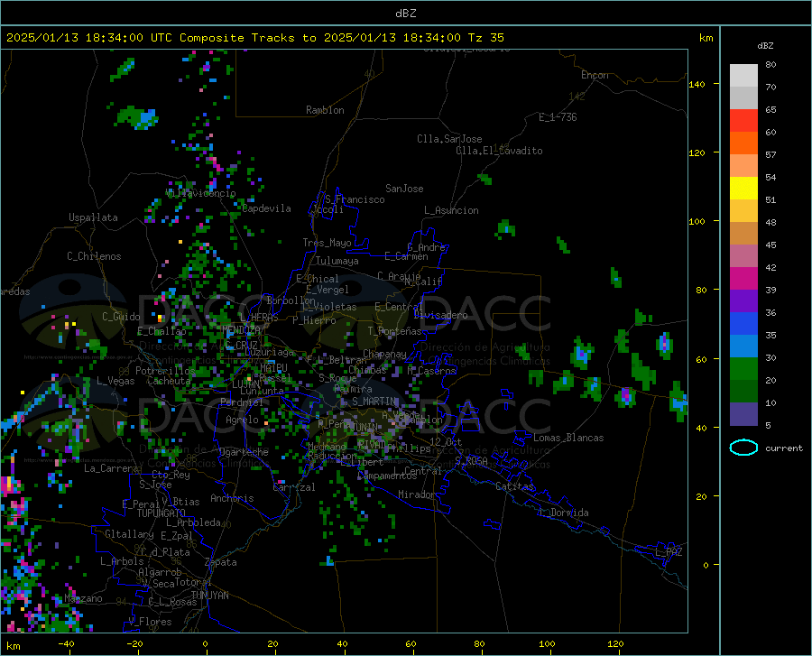The image size is (812, 656).
Task: Click the TUPUNGATO place label
Action: [x=161, y=513]
